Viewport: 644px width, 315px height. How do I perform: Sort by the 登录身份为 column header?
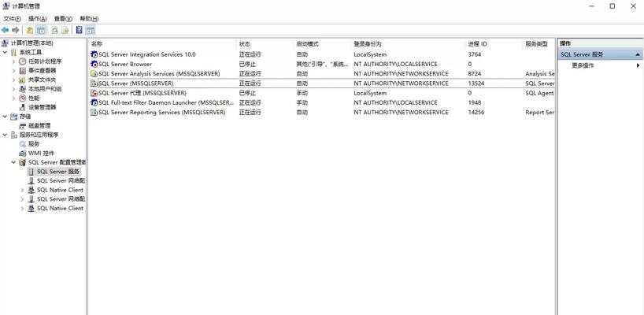click(368, 44)
